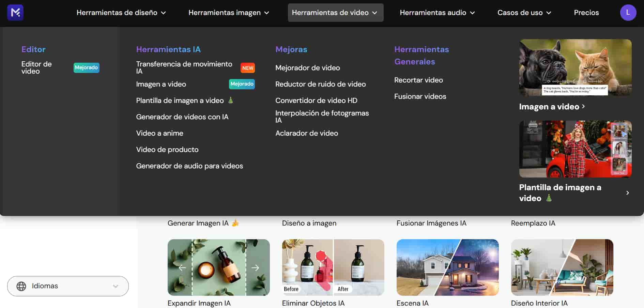644x308 pixels.
Task: Click the globe icon next to Idiomas
Action: point(22,286)
